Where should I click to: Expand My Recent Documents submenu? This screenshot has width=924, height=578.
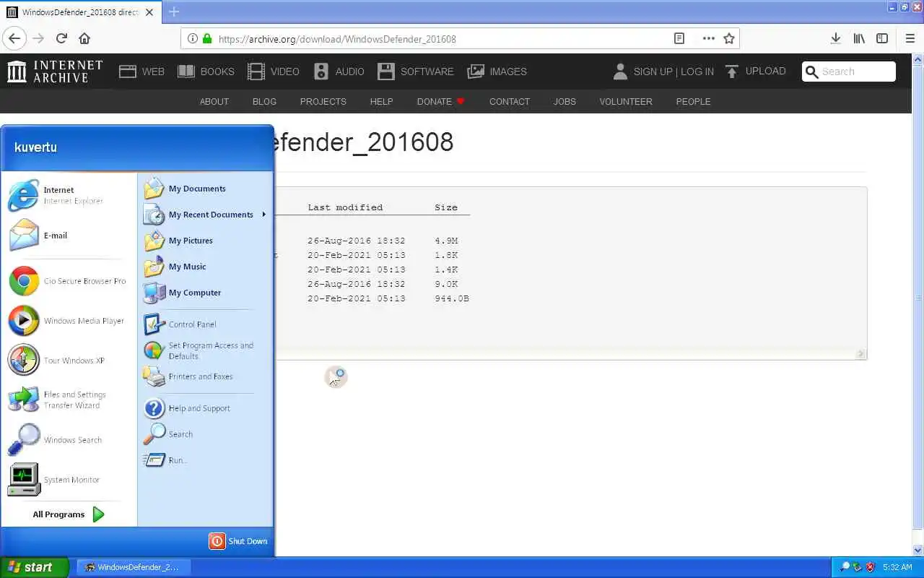pos(206,215)
